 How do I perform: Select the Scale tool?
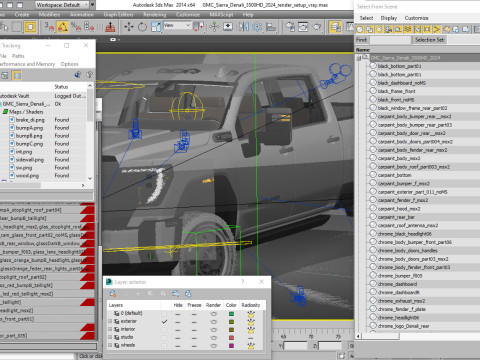point(156,27)
